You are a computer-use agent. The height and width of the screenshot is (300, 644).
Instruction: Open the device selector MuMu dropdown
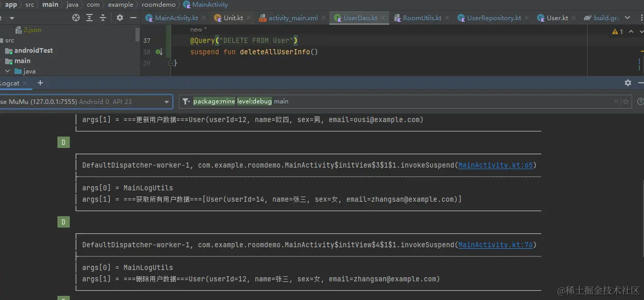[x=86, y=102]
